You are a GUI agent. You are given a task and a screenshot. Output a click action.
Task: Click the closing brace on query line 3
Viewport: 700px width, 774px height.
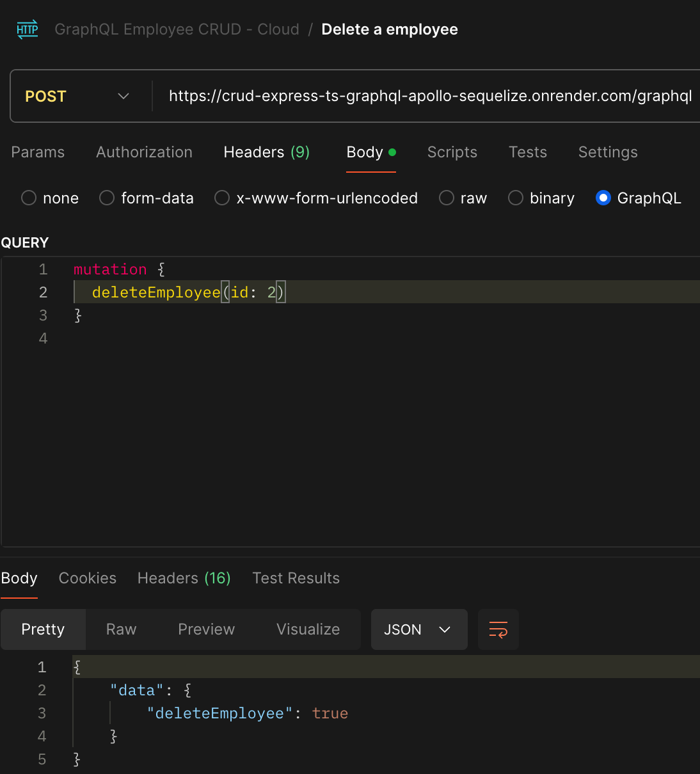[77, 315]
